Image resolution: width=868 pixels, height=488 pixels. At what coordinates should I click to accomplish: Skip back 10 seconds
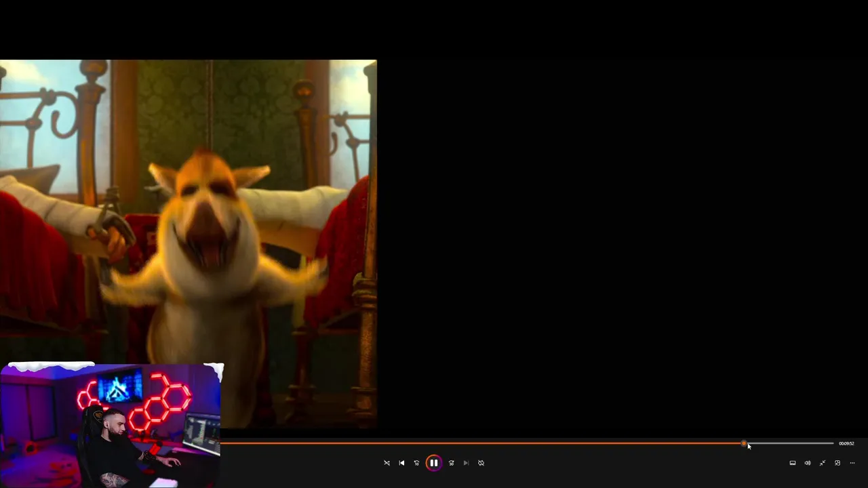(416, 463)
